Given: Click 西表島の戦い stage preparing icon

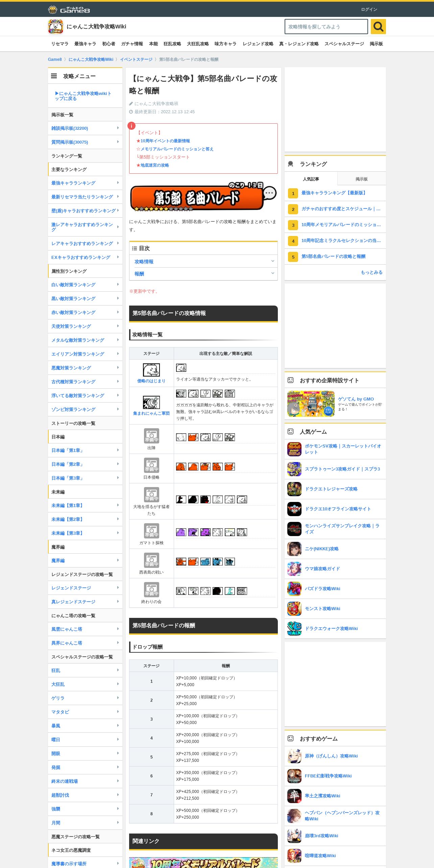Looking at the screenshot, I should coord(151,560).
